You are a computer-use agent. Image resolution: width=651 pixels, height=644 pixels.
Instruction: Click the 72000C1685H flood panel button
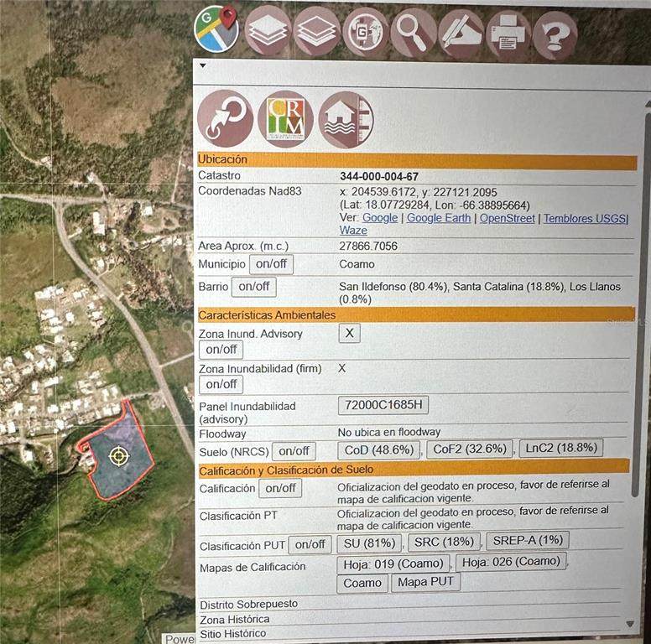[383, 406]
